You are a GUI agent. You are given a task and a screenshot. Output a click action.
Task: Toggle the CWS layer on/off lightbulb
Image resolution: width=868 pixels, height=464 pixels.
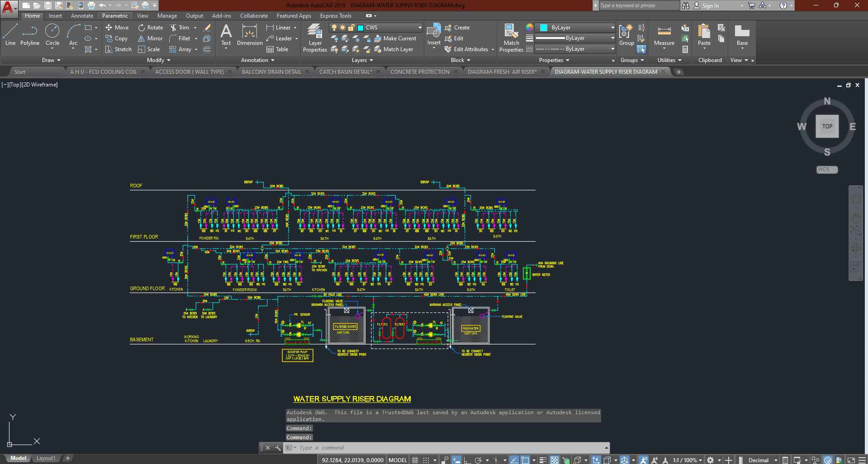[334, 28]
